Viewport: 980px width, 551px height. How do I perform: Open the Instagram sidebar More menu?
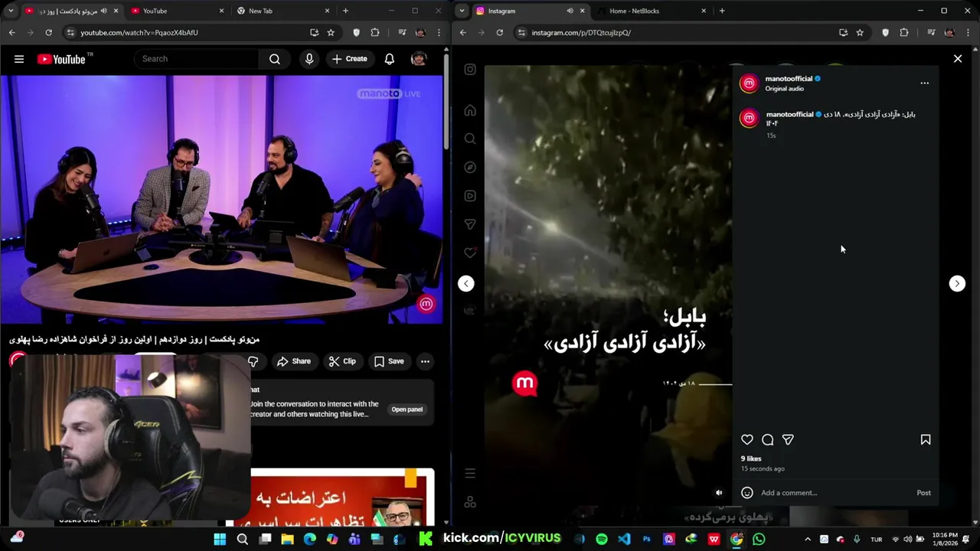(470, 474)
